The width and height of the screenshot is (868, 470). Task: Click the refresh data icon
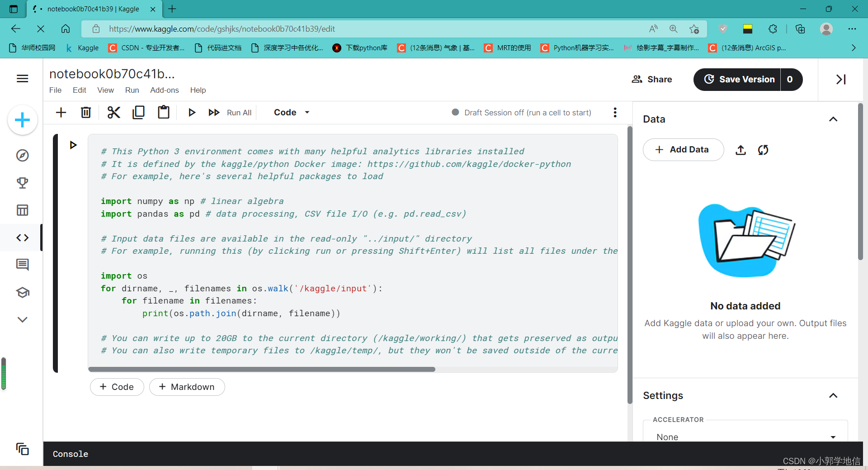point(763,150)
